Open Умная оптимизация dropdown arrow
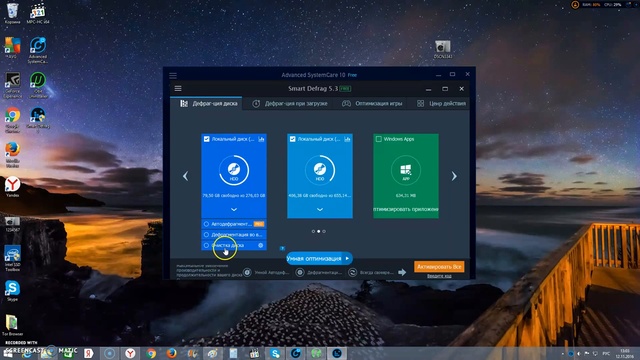The height and width of the screenshot is (360, 640). pyautogui.click(x=347, y=258)
